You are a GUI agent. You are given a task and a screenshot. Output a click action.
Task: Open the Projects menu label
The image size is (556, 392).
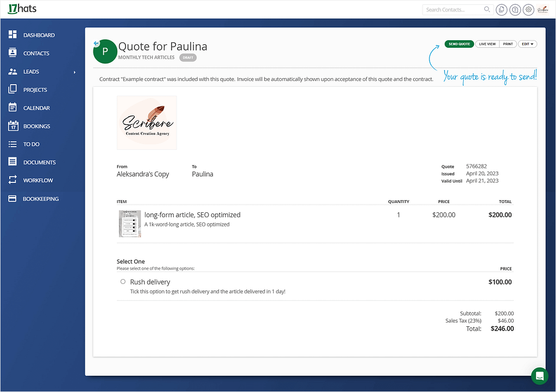(x=35, y=90)
